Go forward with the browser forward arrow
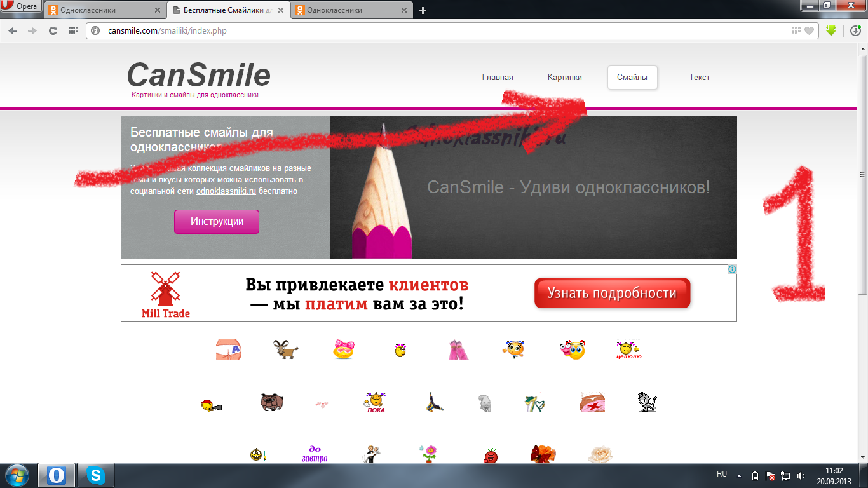This screenshot has height=488, width=868. click(33, 30)
